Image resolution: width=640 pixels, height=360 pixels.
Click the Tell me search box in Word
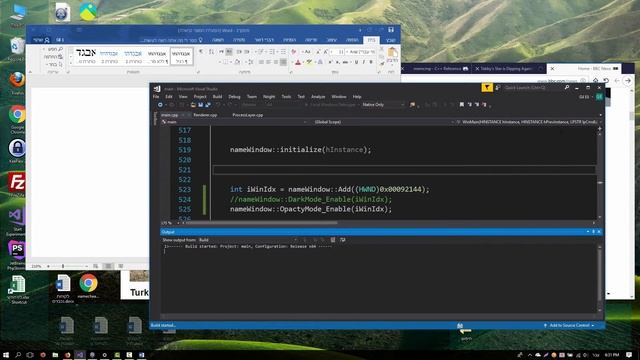coord(171,40)
